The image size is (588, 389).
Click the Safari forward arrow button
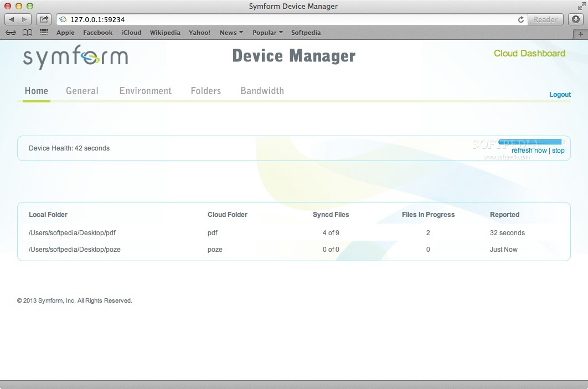pos(24,19)
